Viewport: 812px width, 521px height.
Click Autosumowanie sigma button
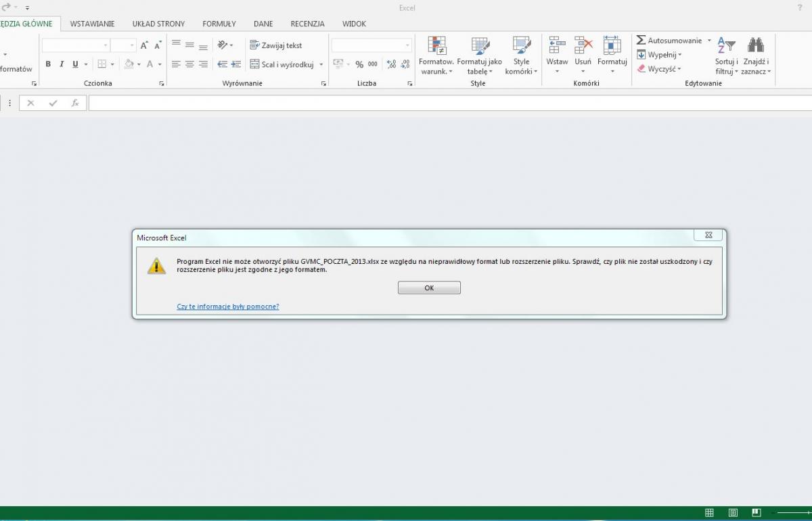[x=669, y=41]
